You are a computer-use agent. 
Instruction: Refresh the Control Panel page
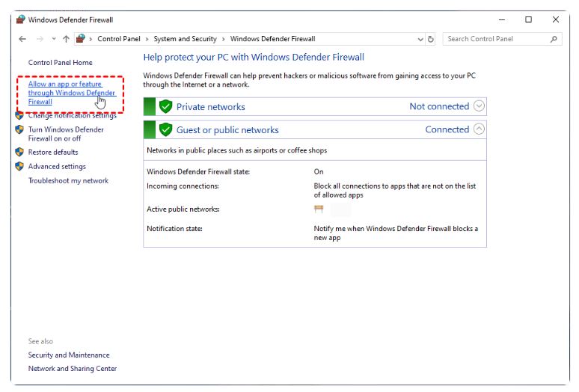431,39
